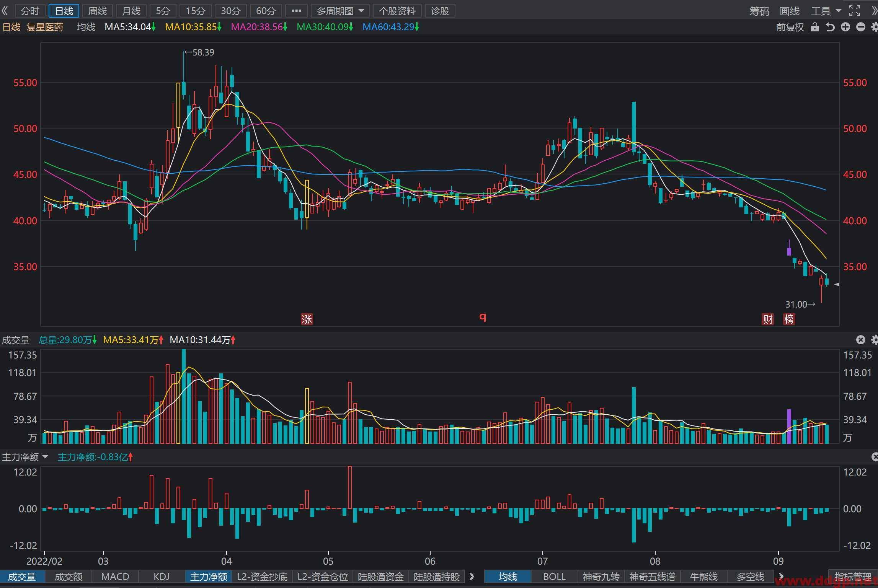Click the 31.00 low price label

[796, 305]
